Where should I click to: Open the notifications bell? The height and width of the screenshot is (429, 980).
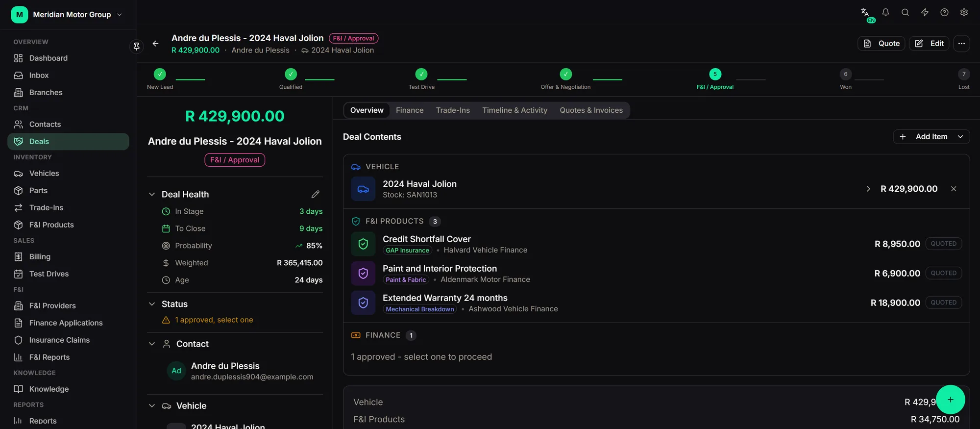pos(885,13)
